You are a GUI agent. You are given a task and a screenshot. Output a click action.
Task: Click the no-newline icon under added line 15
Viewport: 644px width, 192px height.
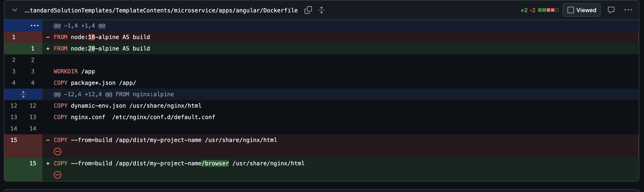click(x=58, y=175)
